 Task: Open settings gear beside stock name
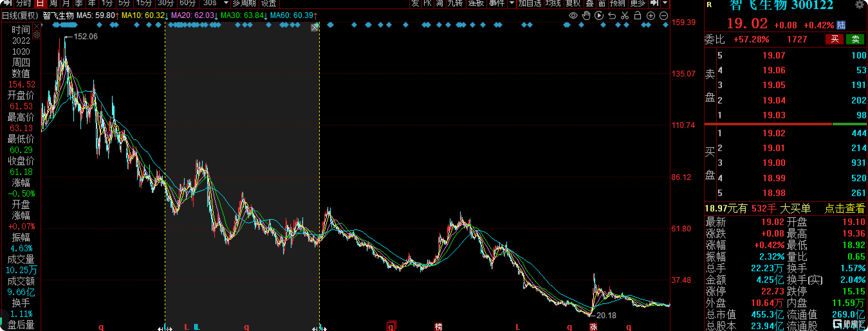(x=860, y=5)
